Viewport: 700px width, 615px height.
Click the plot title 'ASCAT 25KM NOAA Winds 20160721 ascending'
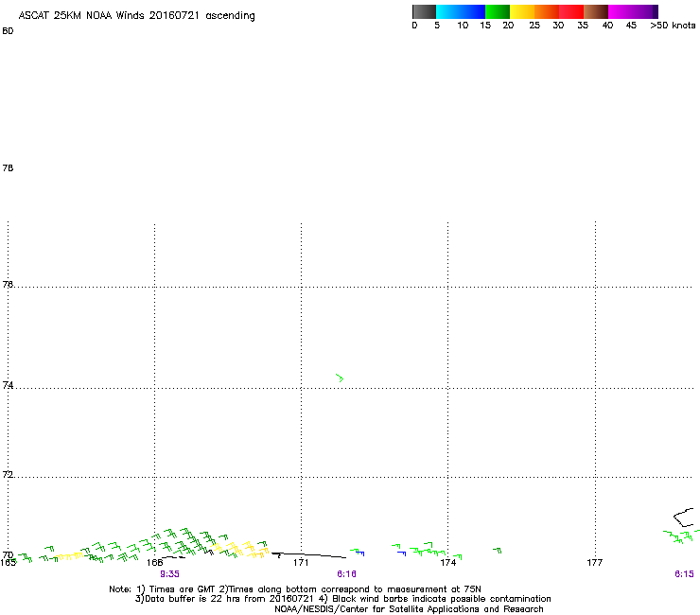coord(136,16)
